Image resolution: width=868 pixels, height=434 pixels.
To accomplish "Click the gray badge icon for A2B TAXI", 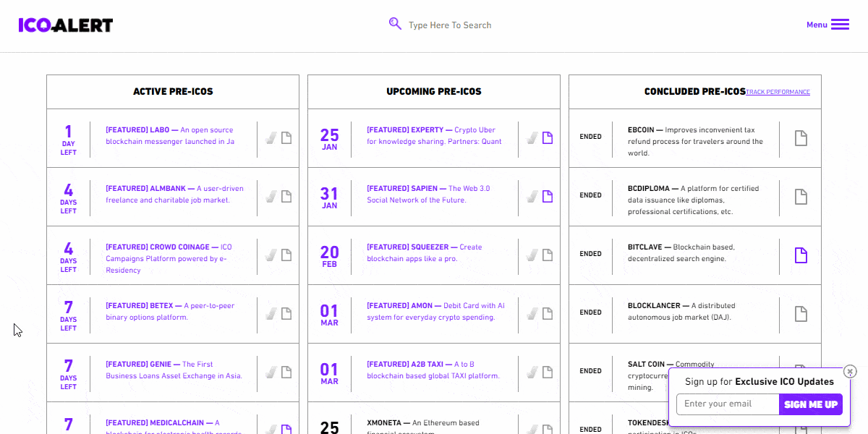I will coord(532,372).
